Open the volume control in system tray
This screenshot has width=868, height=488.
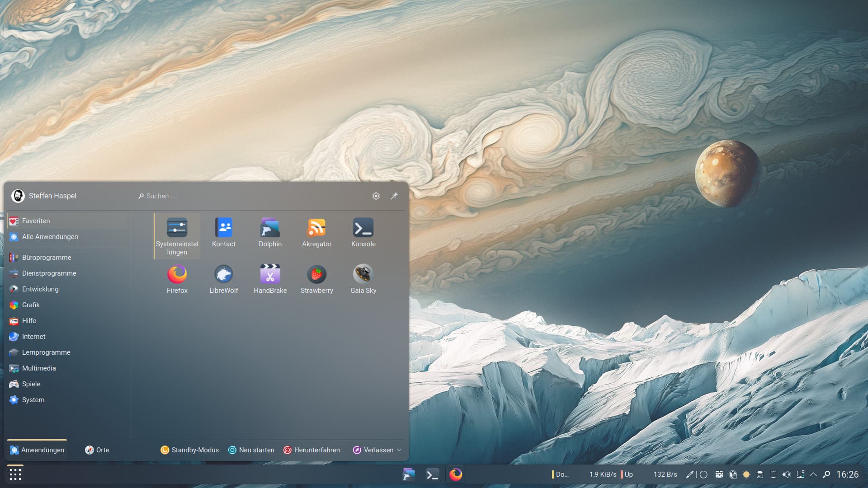pyautogui.click(x=787, y=474)
